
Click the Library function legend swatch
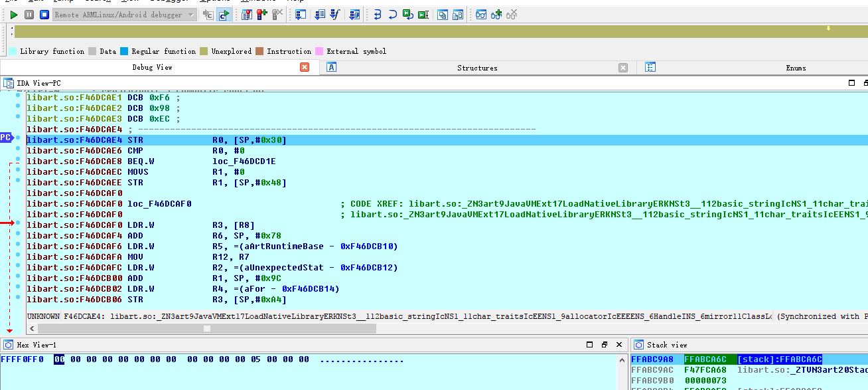click(x=13, y=51)
